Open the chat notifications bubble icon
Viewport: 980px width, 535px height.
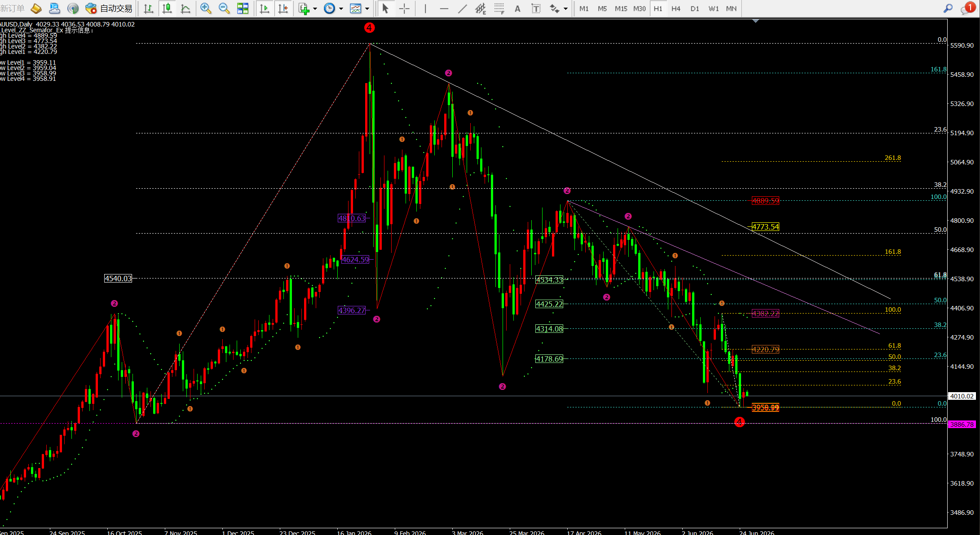tap(967, 8)
